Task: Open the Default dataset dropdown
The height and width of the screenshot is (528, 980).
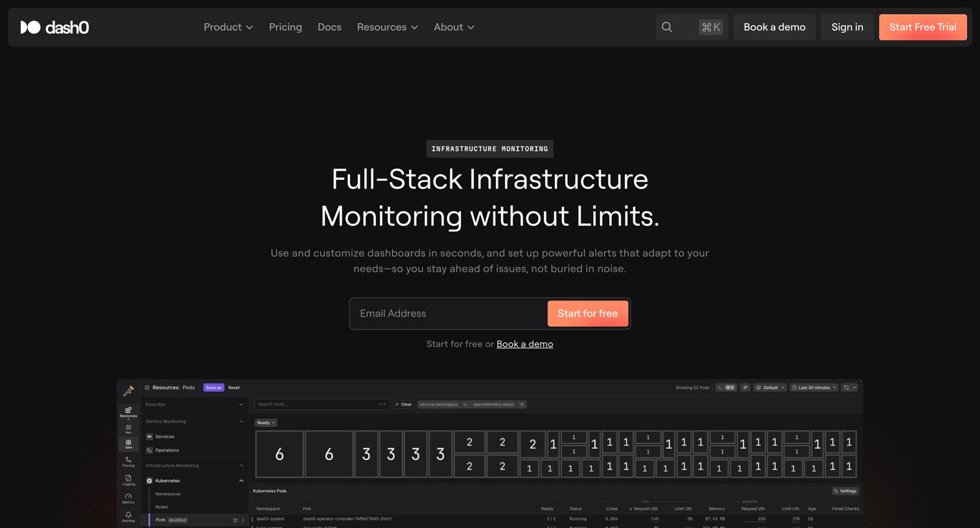Action: point(770,388)
